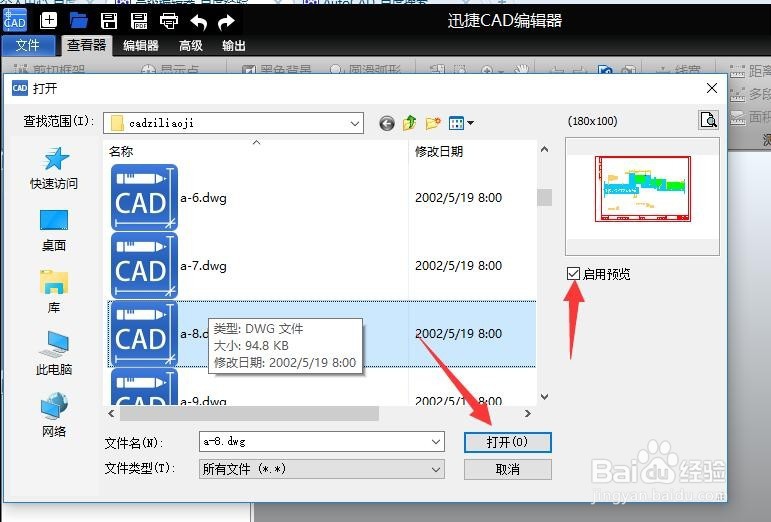Click a-6.dwg date 2002/5/19 8:00

(458, 198)
